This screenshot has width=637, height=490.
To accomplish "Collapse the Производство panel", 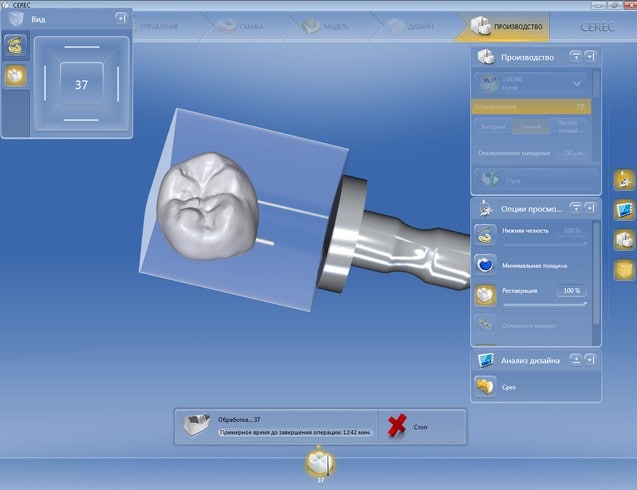I will [575, 57].
